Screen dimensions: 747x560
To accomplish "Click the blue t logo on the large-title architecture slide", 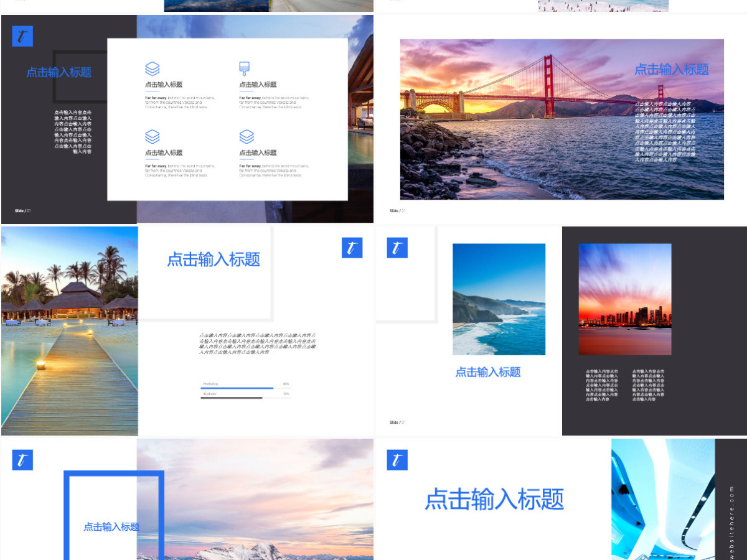I will 397,460.
